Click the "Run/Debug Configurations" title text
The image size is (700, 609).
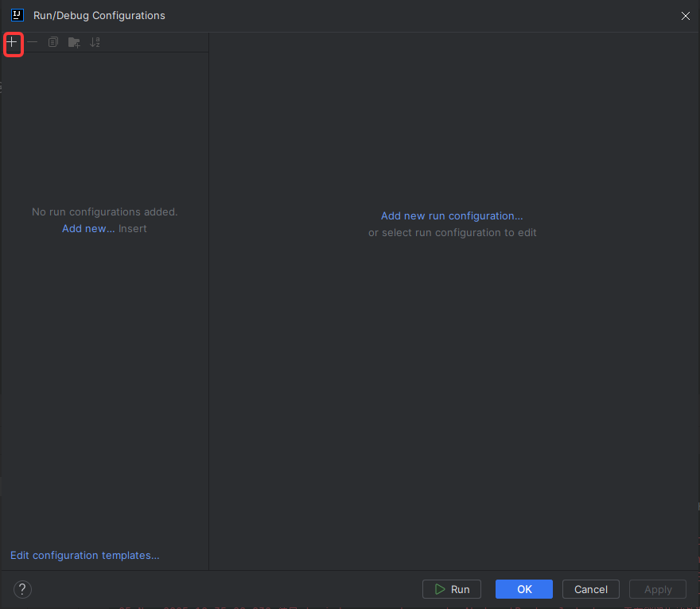point(99,15)
